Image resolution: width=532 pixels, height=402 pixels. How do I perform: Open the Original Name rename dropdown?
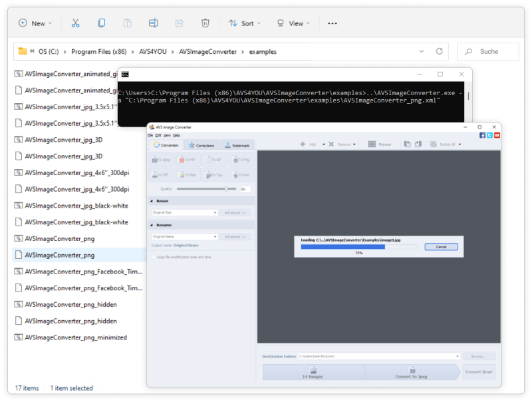tap(215, 237)
